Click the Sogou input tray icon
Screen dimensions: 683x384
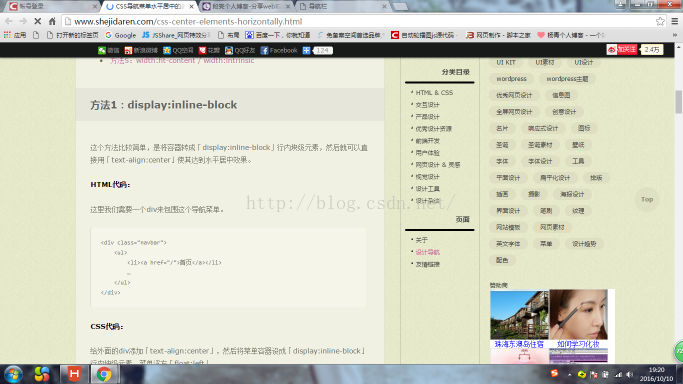tap(555, 373)
